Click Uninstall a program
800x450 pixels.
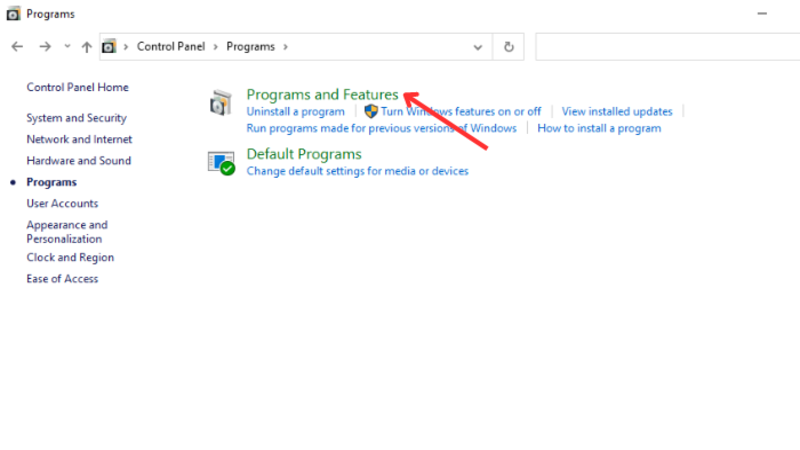tap(295, 112)
